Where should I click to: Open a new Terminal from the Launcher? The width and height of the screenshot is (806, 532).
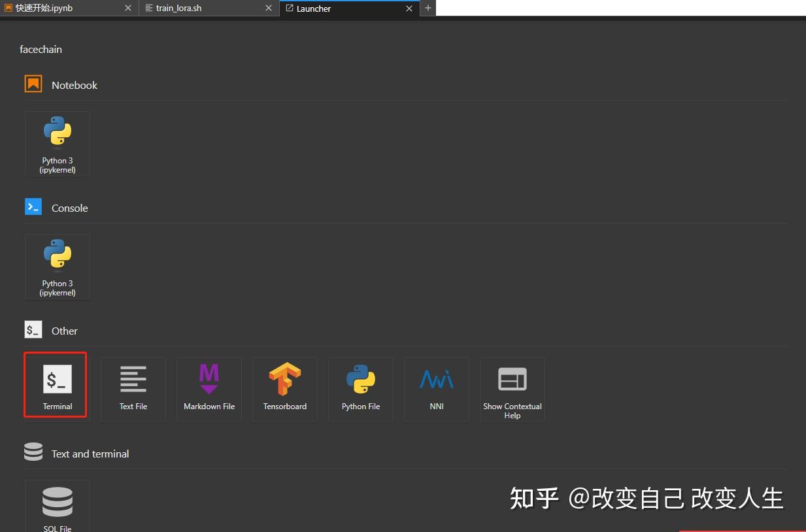pos(56,385)
